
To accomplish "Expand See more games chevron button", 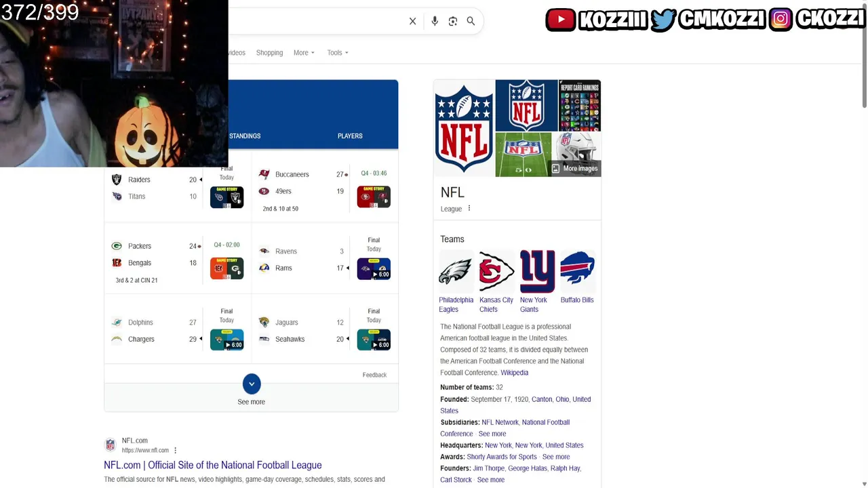I will click(252, 384).
